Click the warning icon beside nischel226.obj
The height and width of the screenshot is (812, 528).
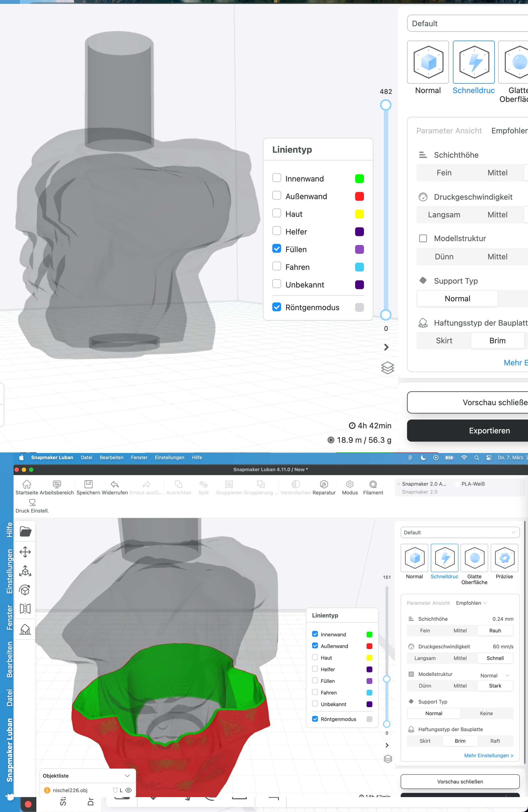point(47,790)
